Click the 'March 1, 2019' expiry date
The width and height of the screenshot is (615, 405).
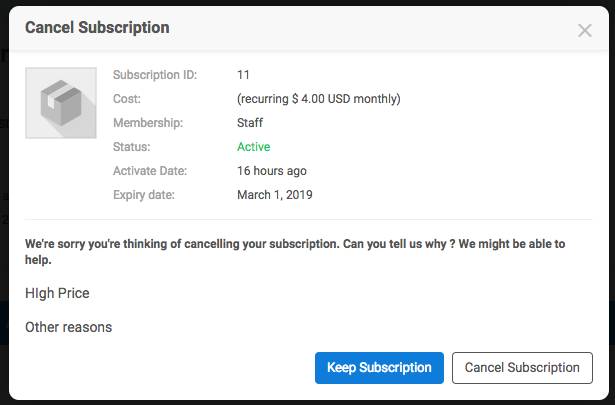pos(275,195)
